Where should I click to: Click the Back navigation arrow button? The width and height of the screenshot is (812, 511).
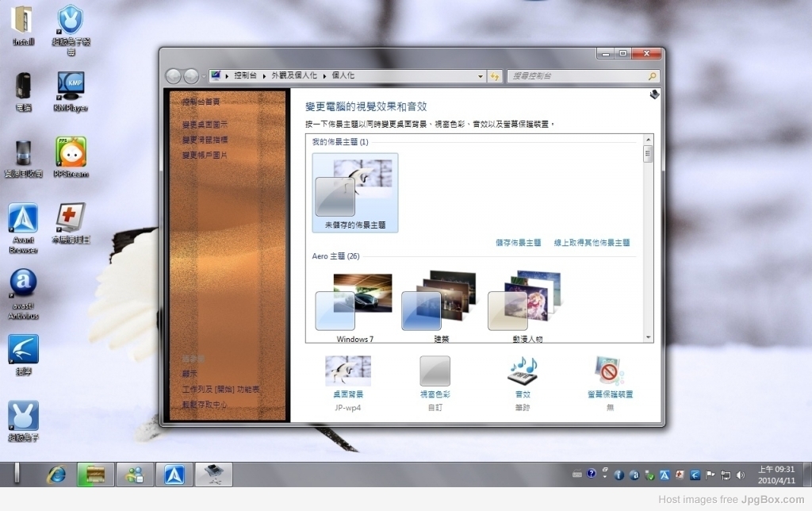click(x=174, y=76)
